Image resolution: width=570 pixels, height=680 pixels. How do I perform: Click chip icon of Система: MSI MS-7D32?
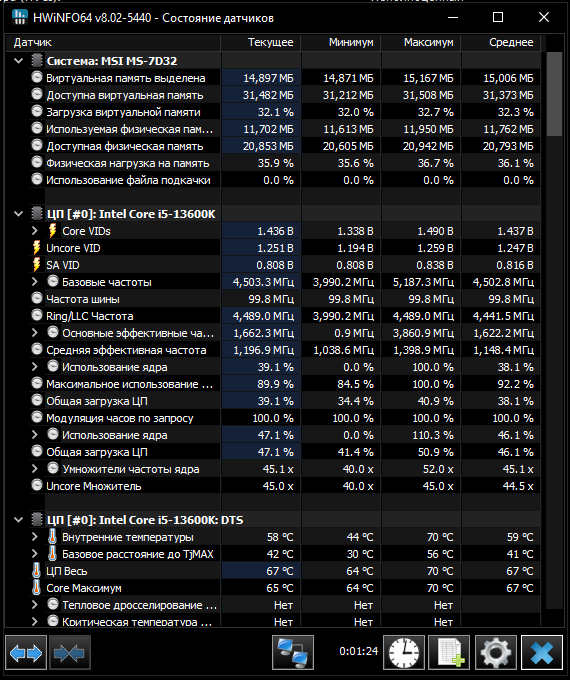pos(37,61)
